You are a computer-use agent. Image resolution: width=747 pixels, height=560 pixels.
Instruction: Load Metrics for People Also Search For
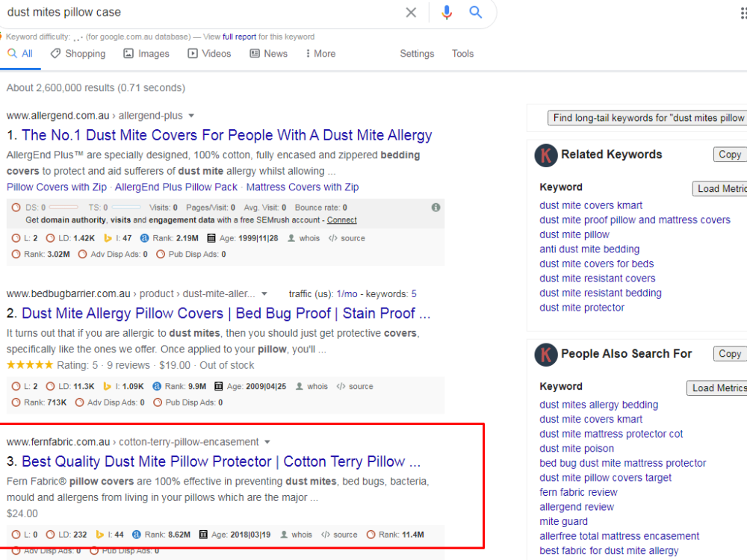[716, 388]
